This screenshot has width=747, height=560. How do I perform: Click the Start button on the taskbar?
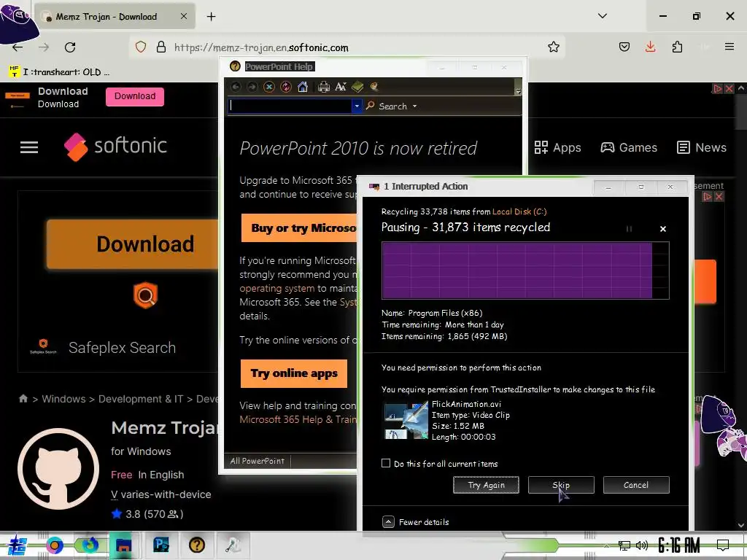click(x=17, y=545)
